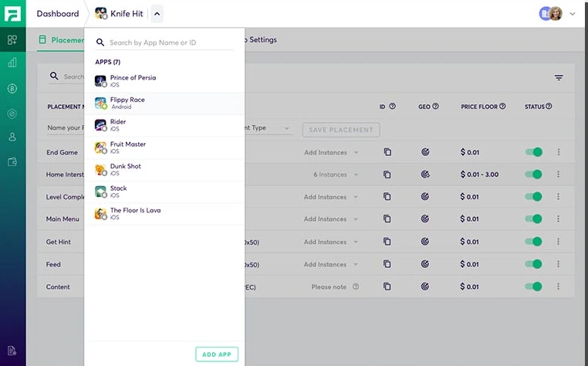The image size is (588, 366).
Task: Click the Please note help icon
Action: click(356, 286)
